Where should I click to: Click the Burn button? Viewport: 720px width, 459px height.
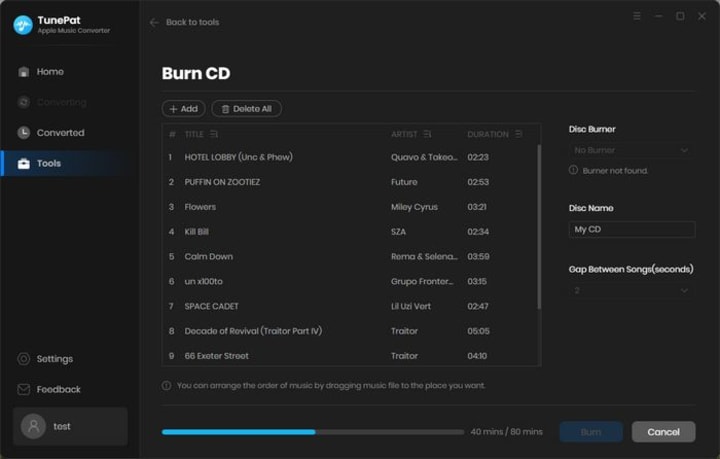[x=591, y=432]
